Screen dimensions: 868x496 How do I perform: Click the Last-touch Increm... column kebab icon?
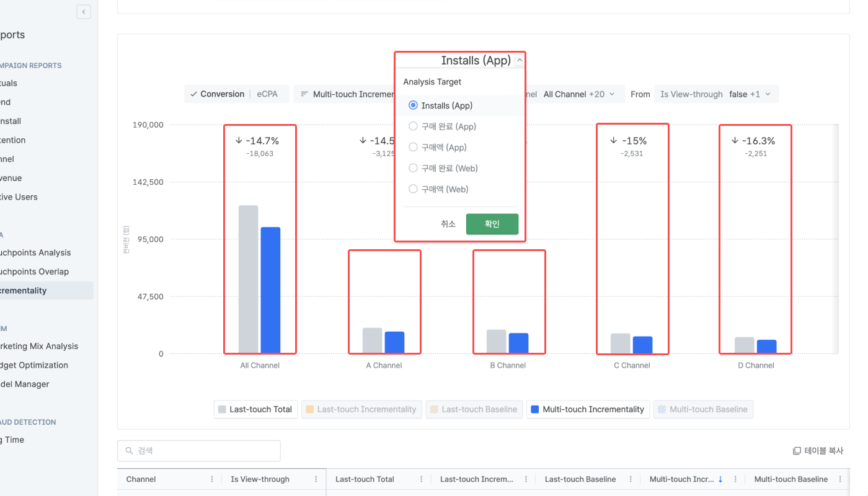tap(526, 479)
